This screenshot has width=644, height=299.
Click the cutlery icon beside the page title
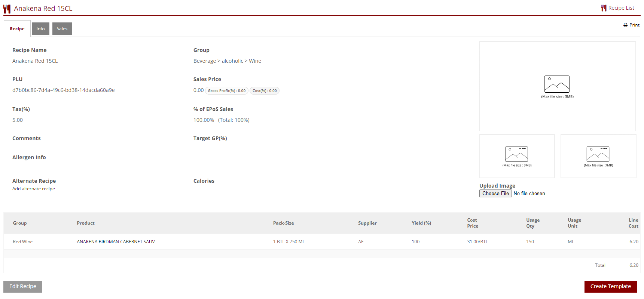click(x=7, y=9)
